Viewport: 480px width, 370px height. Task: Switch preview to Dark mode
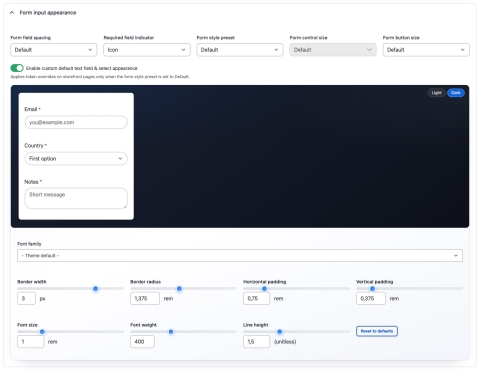tap(456, 93)
